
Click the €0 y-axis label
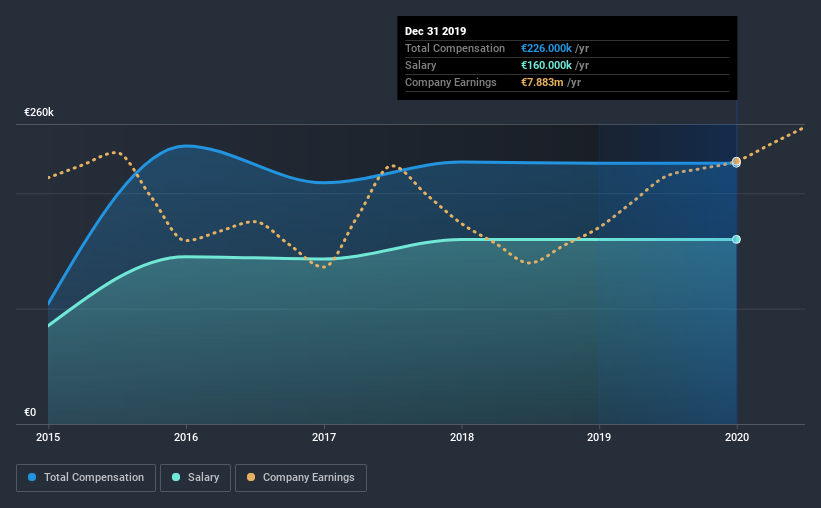click(30, 413)
